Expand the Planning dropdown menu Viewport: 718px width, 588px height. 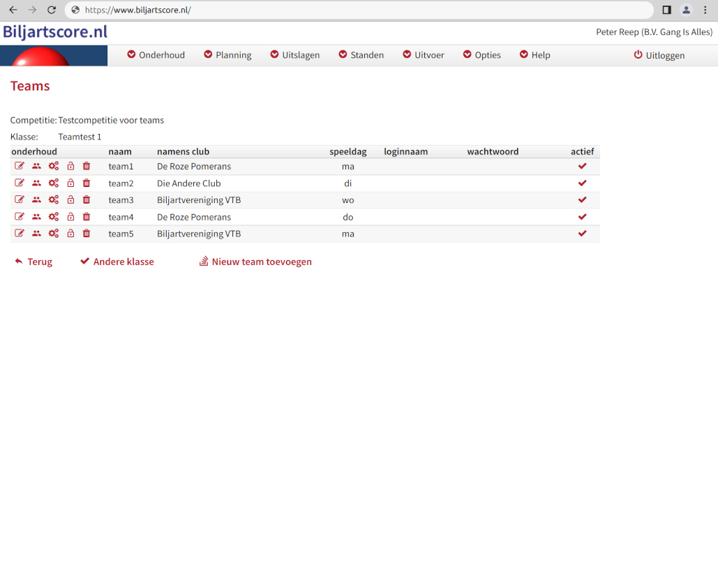pos(227,55)
